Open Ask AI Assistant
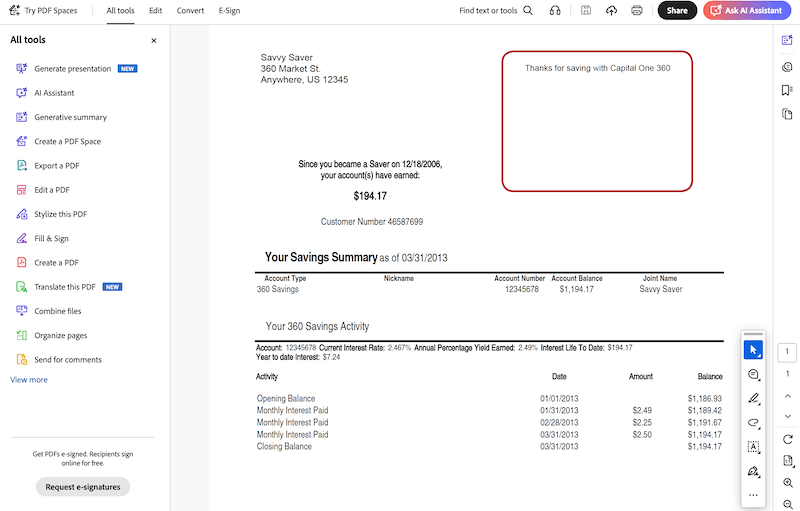800x511 pixels. (747, 10)
